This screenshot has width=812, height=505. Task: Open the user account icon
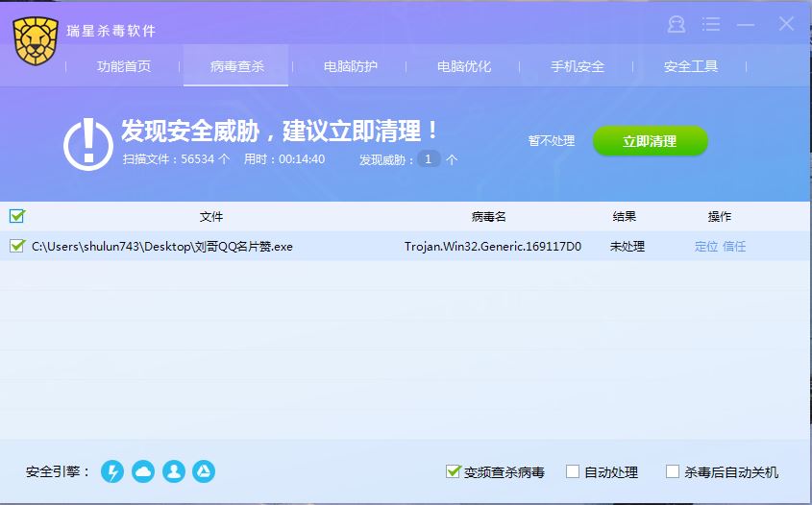tap(677, 24)
